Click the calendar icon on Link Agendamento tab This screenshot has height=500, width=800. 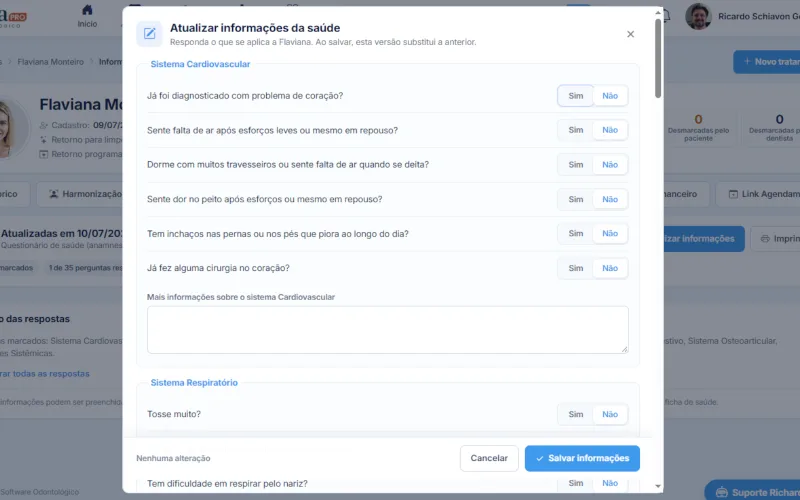point(733,194)
